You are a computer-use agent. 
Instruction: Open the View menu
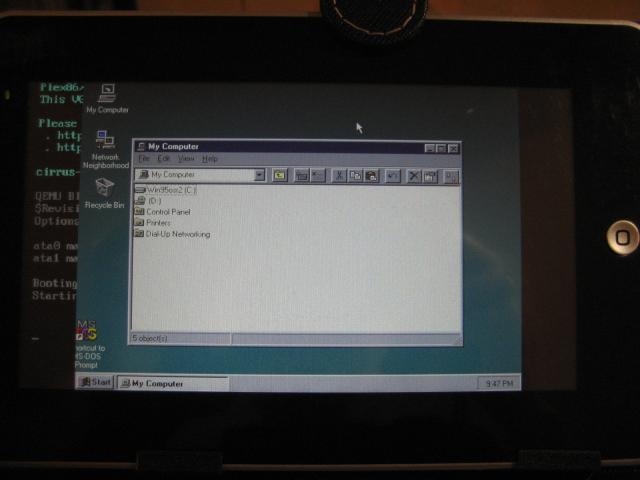[186, 159]
